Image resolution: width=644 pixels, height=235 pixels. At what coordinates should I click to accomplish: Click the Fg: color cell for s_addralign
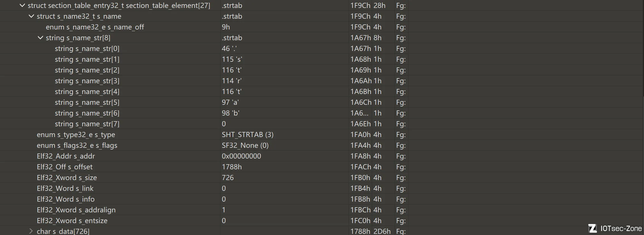[x=401, y=210]
